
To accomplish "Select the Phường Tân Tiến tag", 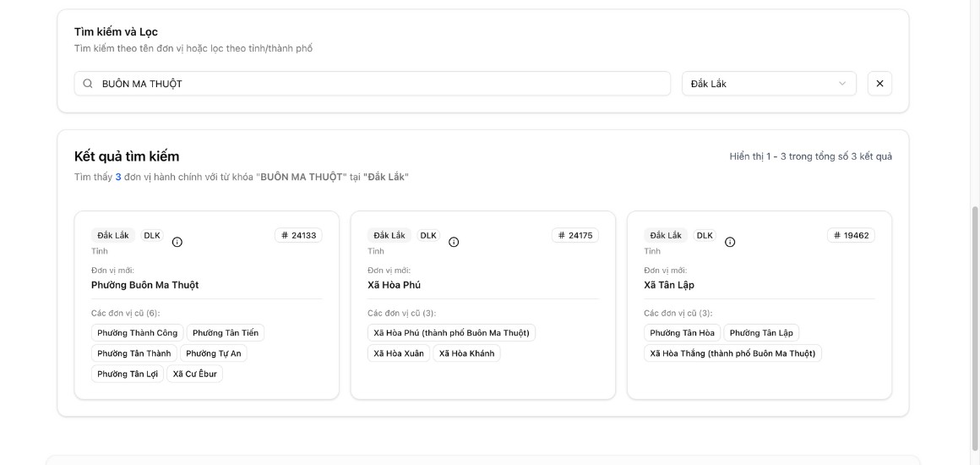I will 226,333.
